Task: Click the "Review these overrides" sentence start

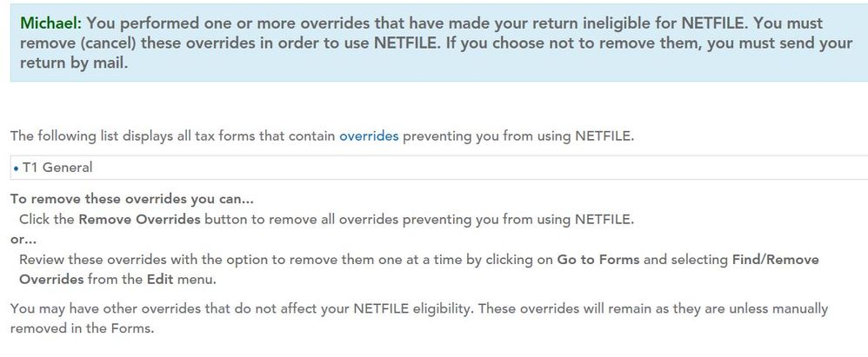Action: tap(87, 260)
